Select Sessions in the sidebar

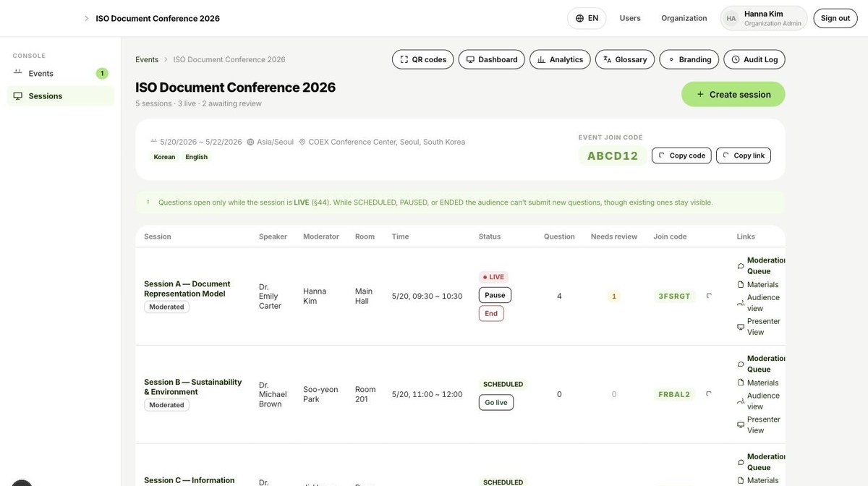pyautogui.click(x=61, y=95)
